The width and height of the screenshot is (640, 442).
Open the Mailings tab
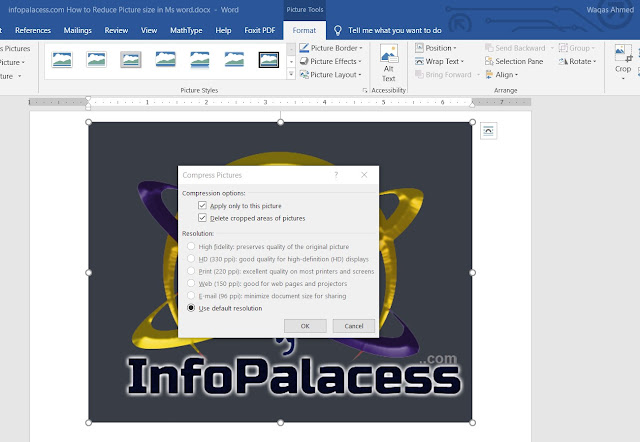pos(78,30)
